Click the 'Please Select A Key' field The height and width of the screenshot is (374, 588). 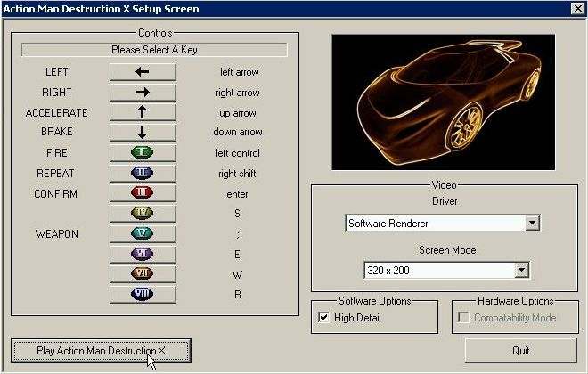154,50
